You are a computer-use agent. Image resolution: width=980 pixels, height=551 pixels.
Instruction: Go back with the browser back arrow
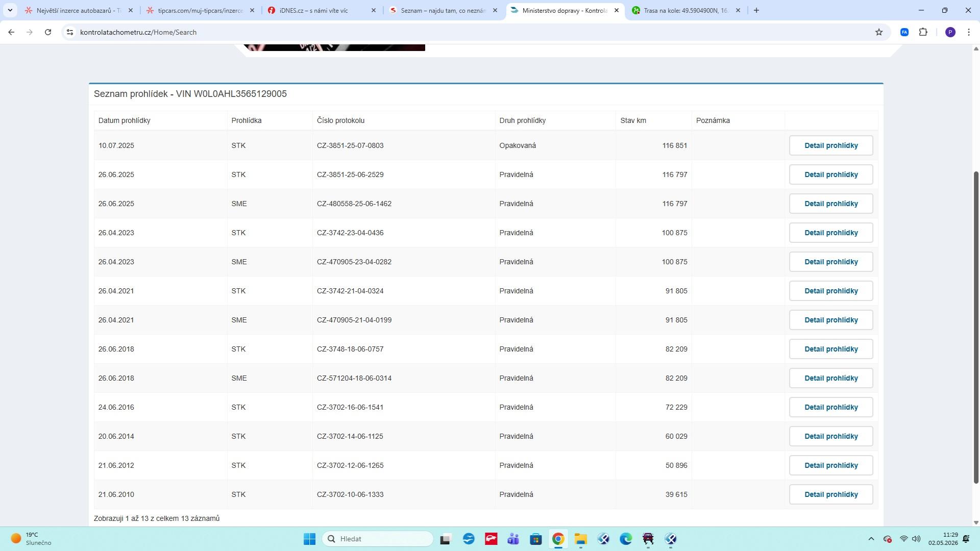pyautogui.click(x=11, y=32)
